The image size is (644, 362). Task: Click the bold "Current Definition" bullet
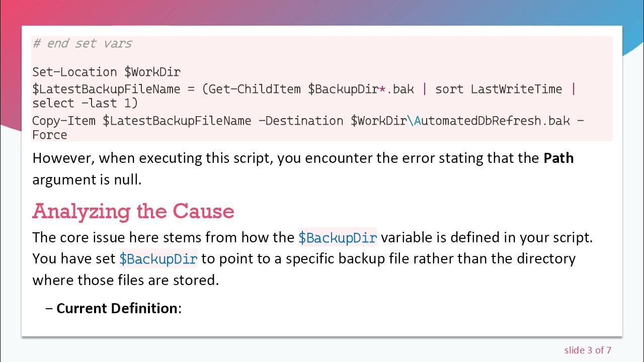(x=117, y=308)
